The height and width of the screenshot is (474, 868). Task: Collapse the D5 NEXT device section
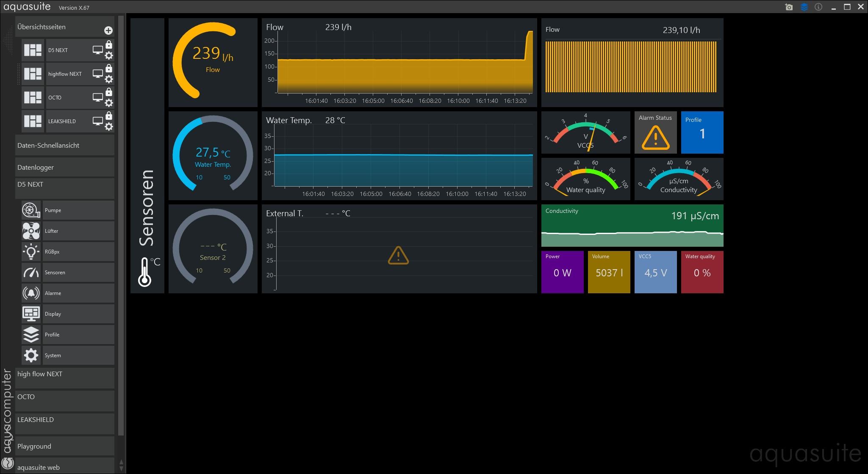tap(65, 188)
